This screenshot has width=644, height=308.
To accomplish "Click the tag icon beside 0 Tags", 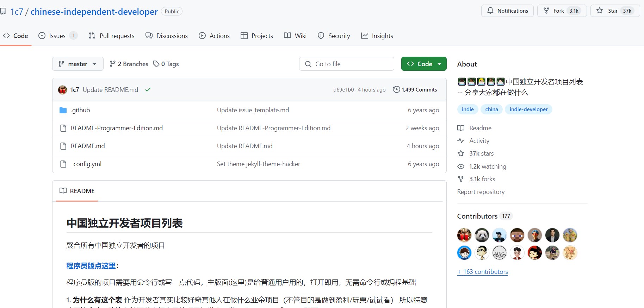I will [156, 64].
